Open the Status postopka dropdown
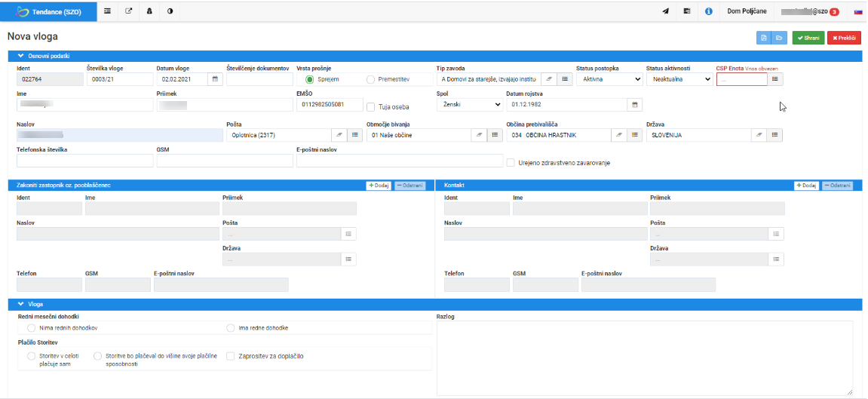The image size is (868, 399). point(609,79)
